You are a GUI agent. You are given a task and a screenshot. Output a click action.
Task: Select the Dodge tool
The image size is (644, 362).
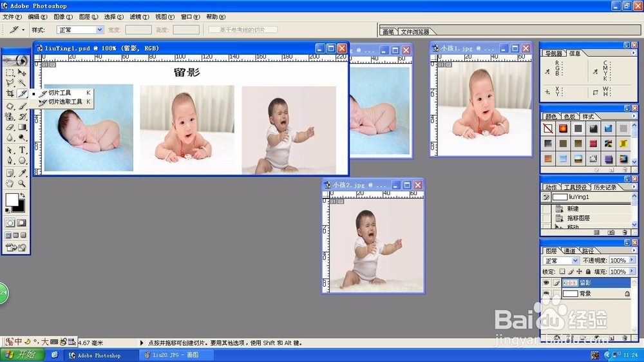pos(22,137)
